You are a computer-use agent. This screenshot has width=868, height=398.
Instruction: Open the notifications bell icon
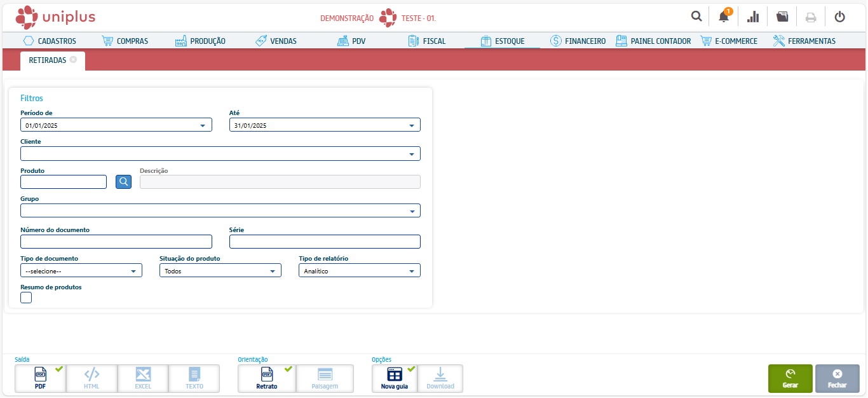[724, 17]
